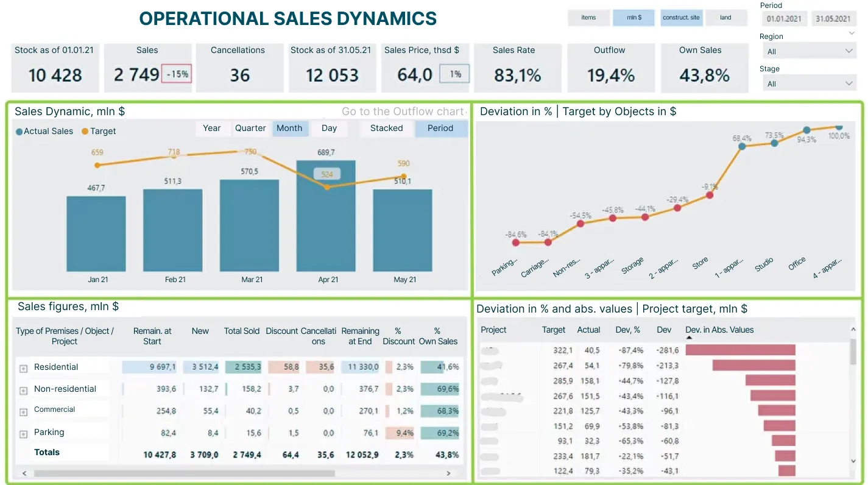Click the Feb 21 sales bar
Image resolution: width=868 pixels, height=485 pixels.
point(173,230)
